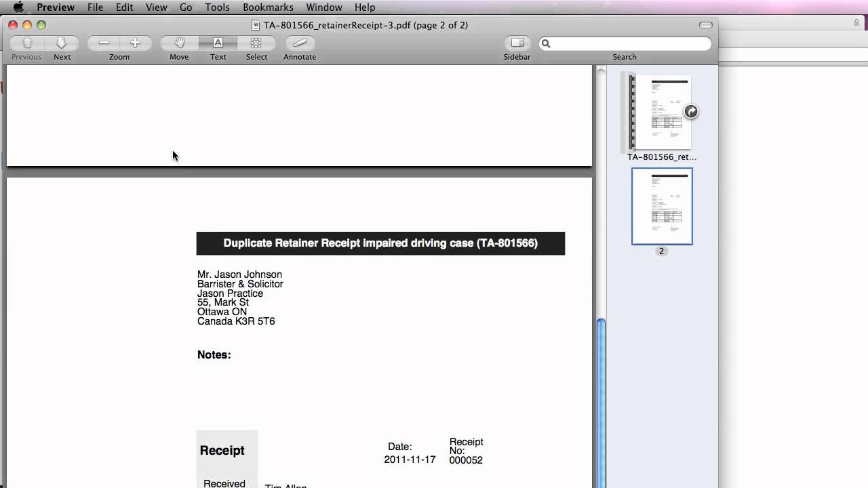Close the Preview window
Image resolution: width=868 pixels, height=488 pixels.
[13, 25]
